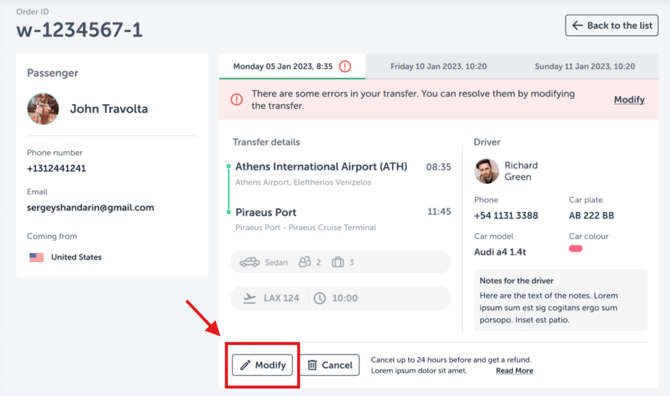This screenshot has height=396, width=670.
Task: Click the United States flag icon
Action: 37,257
